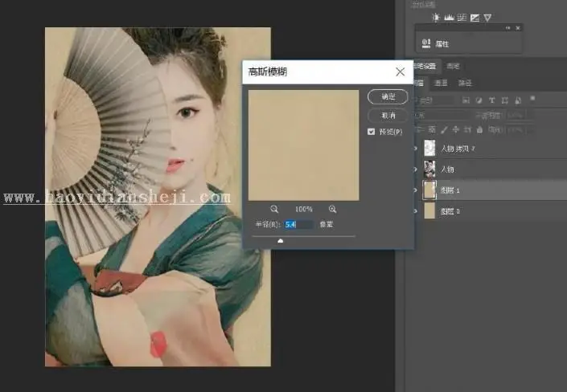Click the canvas image of the woman
Viewport: 567px width, 392px height.
tap(158, 197)
